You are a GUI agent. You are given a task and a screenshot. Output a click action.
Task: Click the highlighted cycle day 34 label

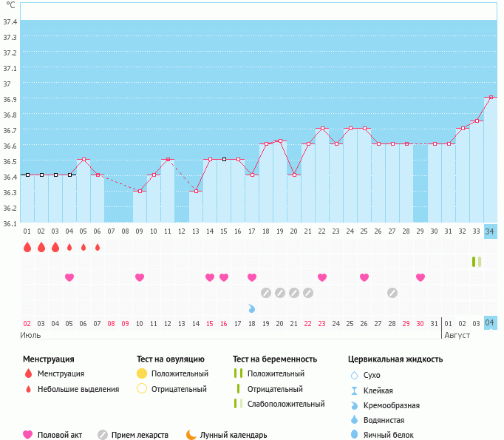click(491, 231)
